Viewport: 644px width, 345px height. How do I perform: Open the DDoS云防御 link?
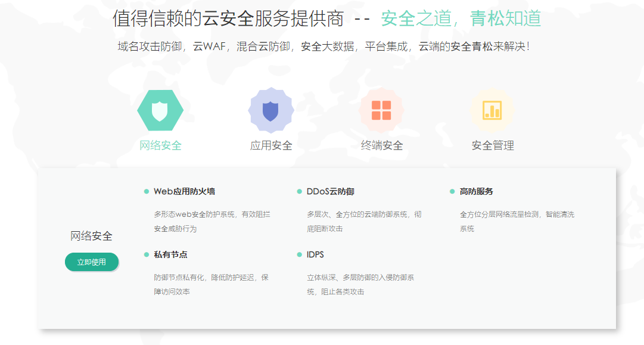331,191
